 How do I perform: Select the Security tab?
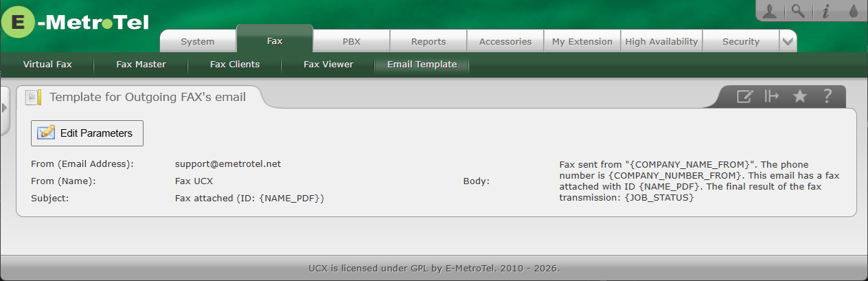tap(741, 41)
